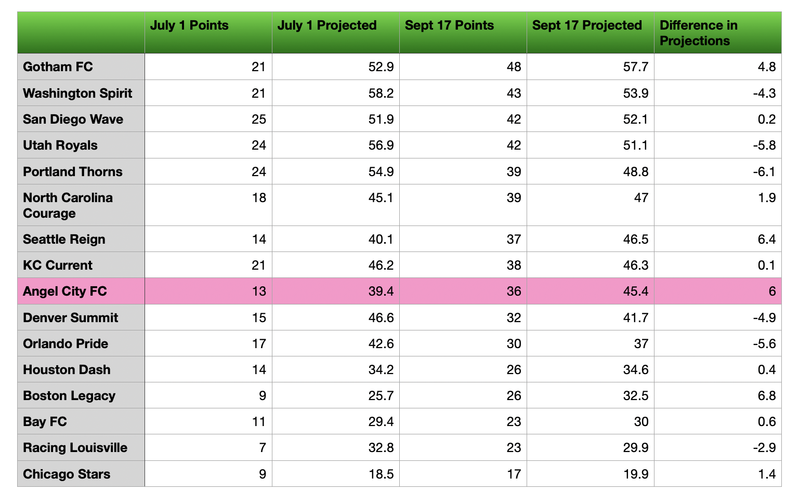Click the Washington Spirit row label
This screenshot has width=812, height=504.
pos(81,93)
